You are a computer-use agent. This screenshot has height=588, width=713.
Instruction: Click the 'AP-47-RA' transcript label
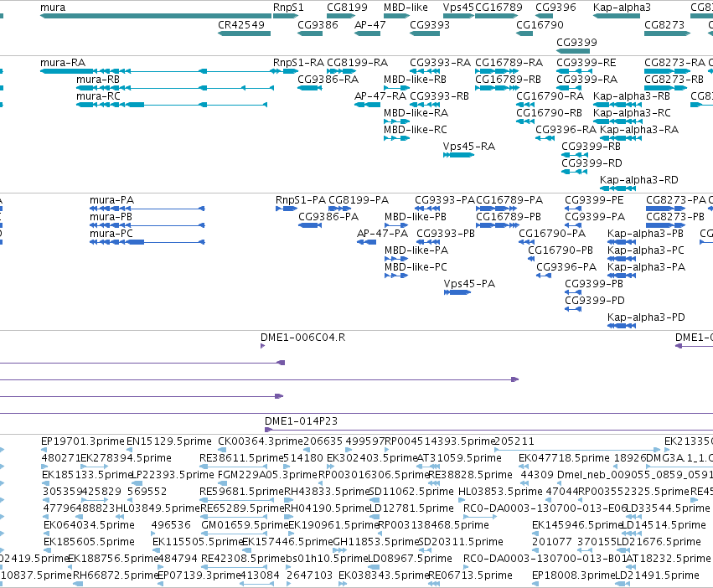tap(380, 96)
